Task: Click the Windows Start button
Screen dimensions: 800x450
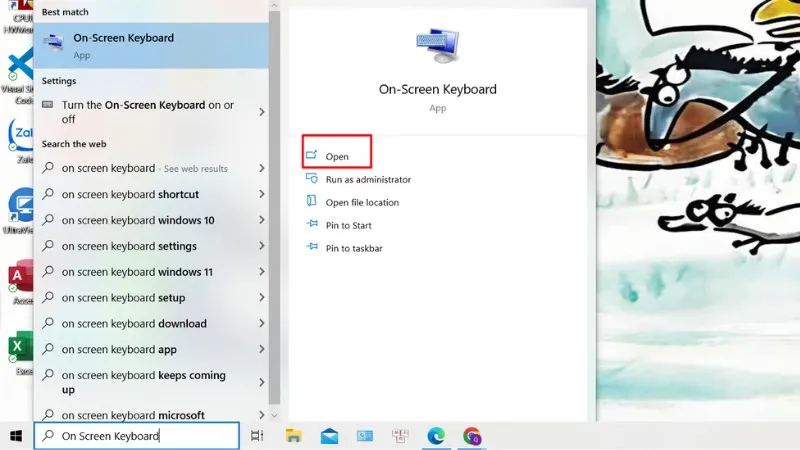Action: tap(16, 436)
